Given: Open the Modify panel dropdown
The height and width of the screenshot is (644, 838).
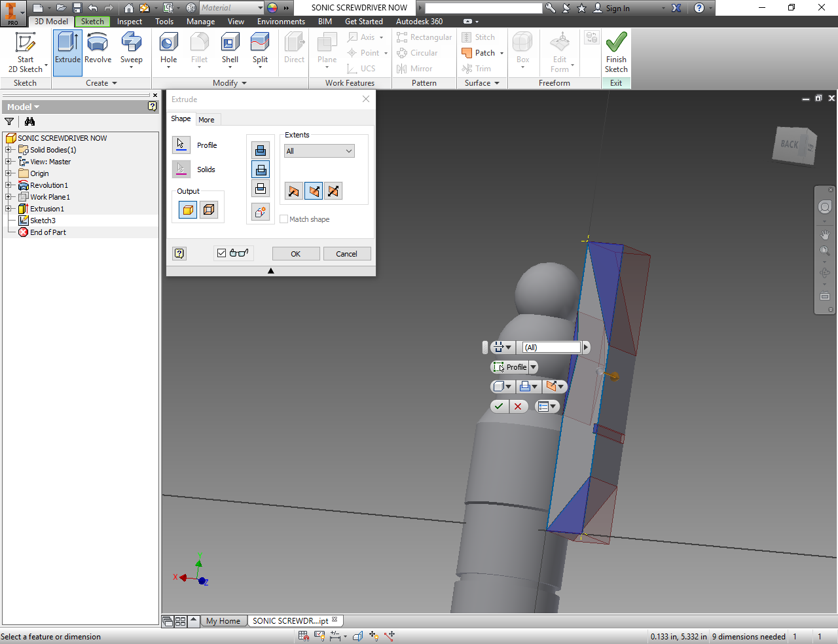Looking at the screenshot, I should pos(230,83).
